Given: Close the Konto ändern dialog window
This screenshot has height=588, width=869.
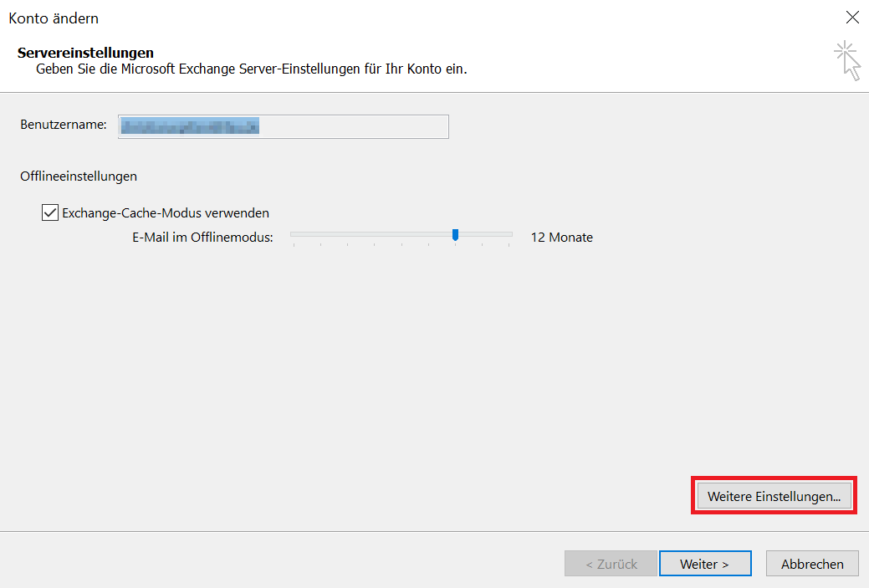Looking at the screenshot, I should [x=851, y=18].
